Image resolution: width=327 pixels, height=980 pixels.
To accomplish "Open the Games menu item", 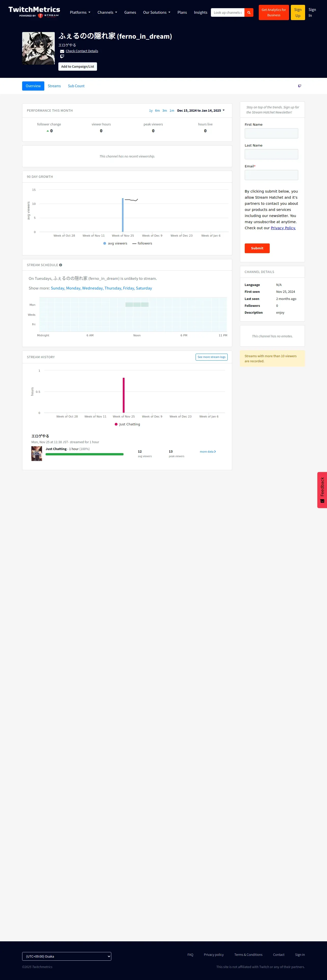I will coord(130,12).
